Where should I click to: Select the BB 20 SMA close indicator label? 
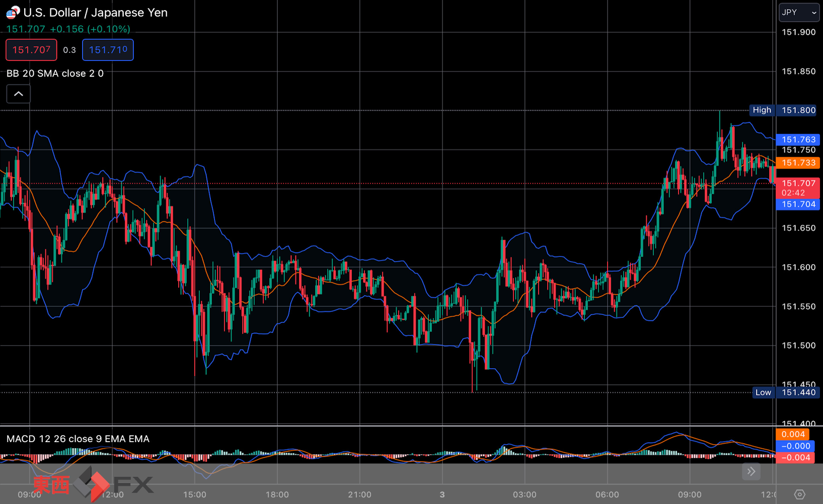(x=55, y=73)
